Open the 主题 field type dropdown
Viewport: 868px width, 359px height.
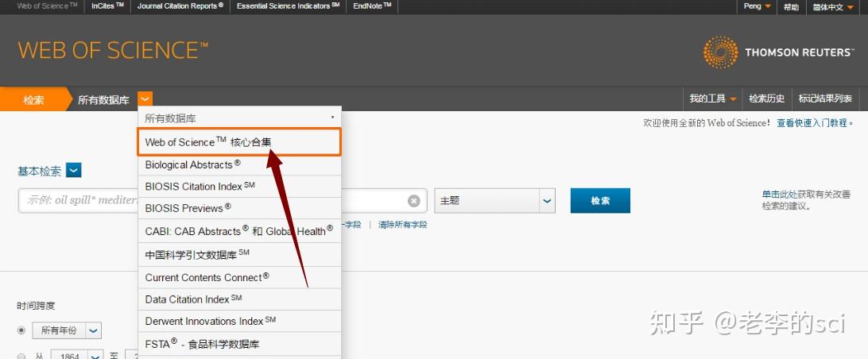pos(494,201)
